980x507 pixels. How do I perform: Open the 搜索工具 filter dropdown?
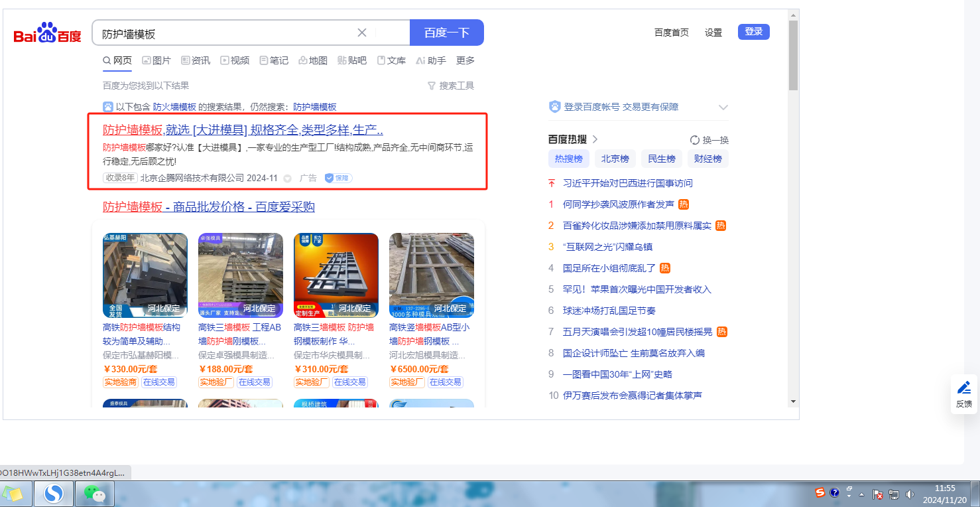[451, 86]
